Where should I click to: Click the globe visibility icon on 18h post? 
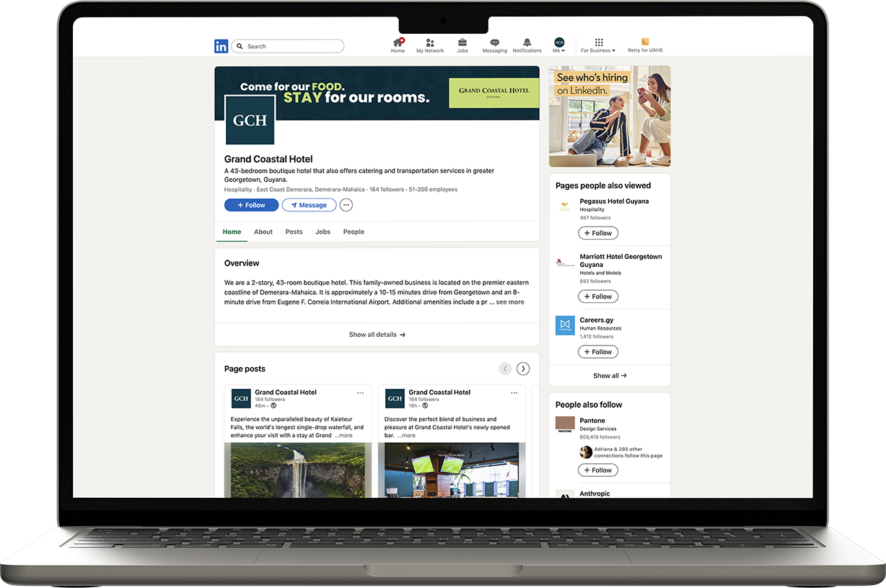tap(425, 406)
